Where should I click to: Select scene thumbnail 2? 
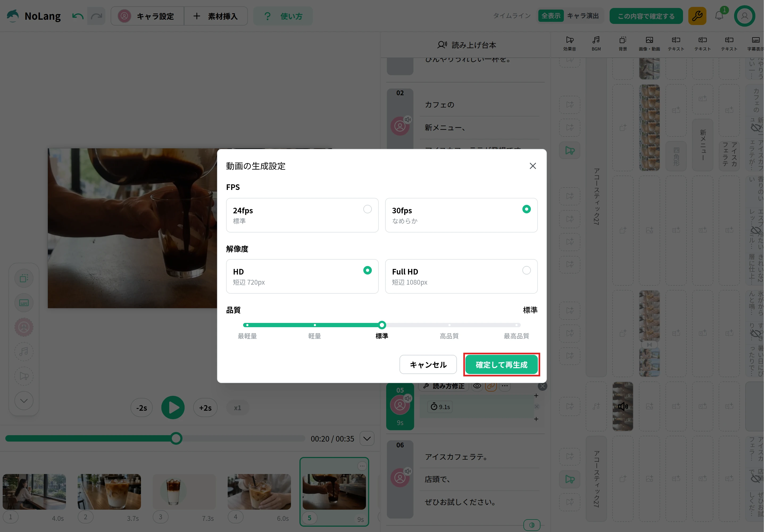coord(109,492)
